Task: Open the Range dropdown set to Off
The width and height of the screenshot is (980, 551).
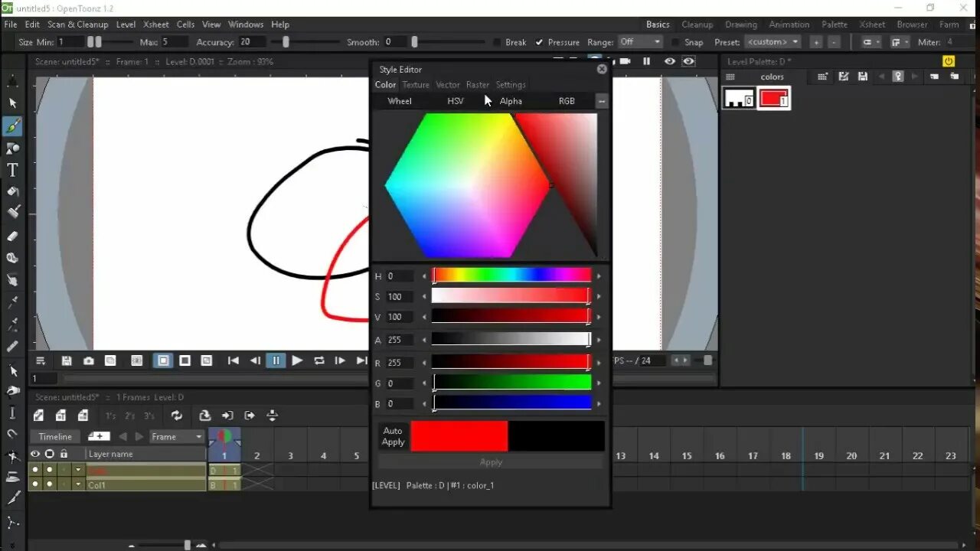Action: [x=640, y=42]
